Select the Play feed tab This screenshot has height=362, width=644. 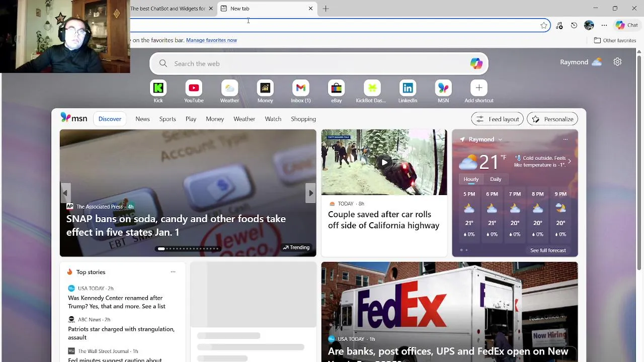191,119
